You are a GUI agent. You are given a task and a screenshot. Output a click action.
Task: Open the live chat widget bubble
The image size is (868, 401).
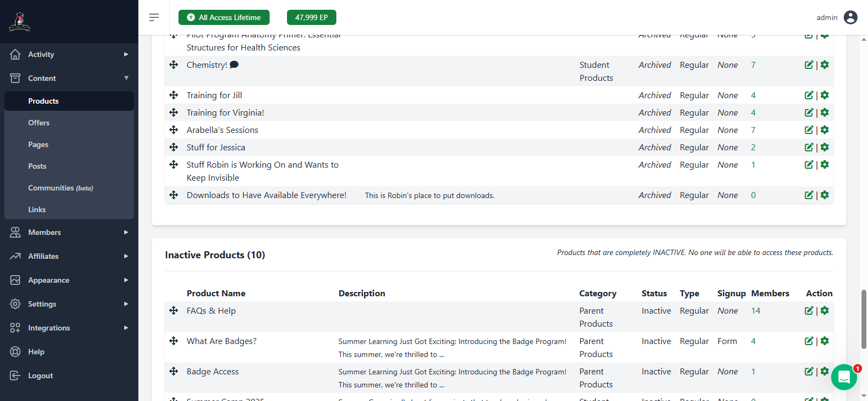point(844,377)
